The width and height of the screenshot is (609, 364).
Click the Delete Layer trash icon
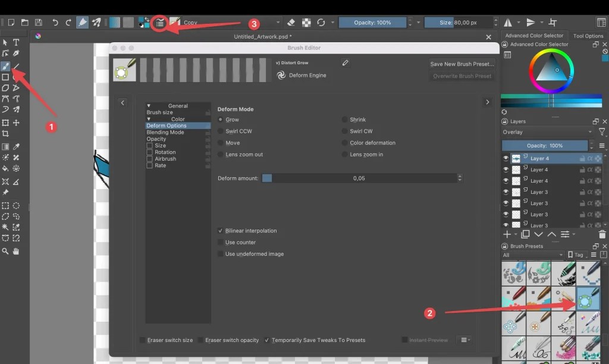click(601, 234)
